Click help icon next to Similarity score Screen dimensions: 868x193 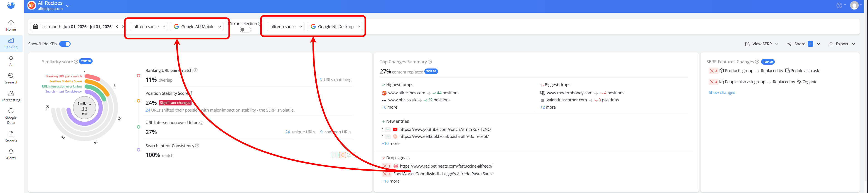tap(76, 62)
